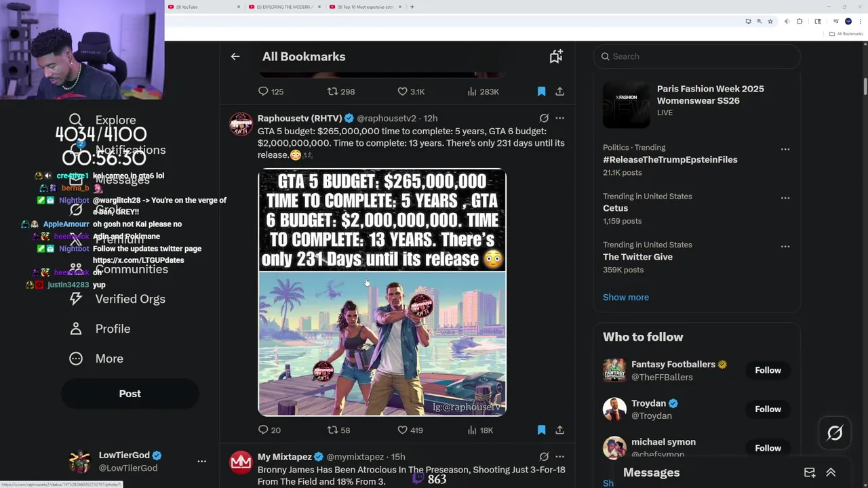868x488 pixels.
Task: Click the Post button
Action: click(x=130, y=394)
